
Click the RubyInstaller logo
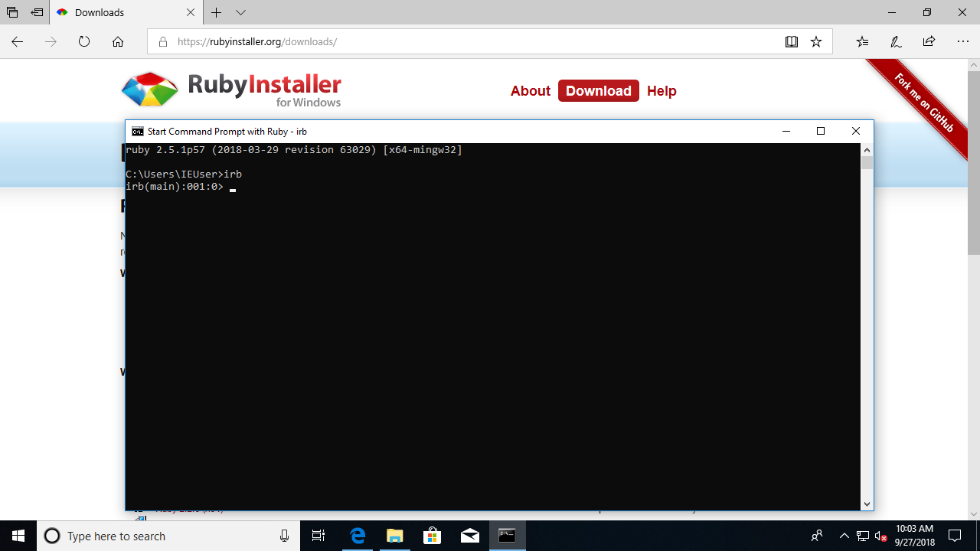(231, 90)
